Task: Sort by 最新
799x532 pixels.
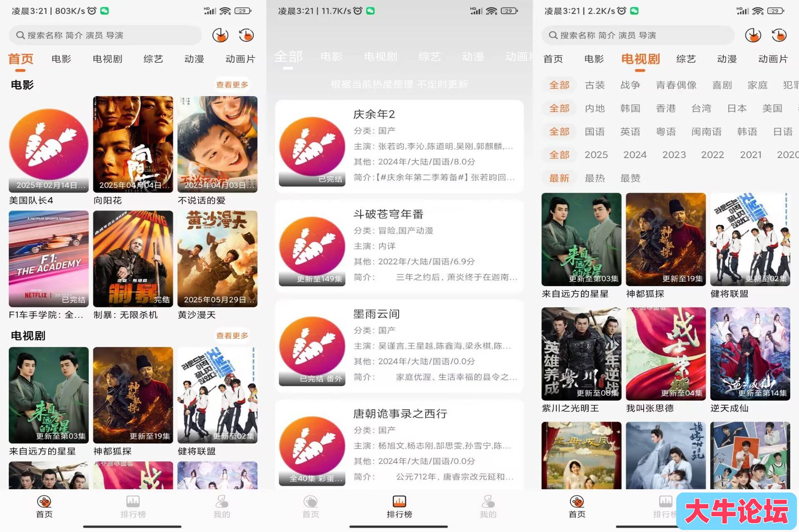Action: [x=559, y=178]
